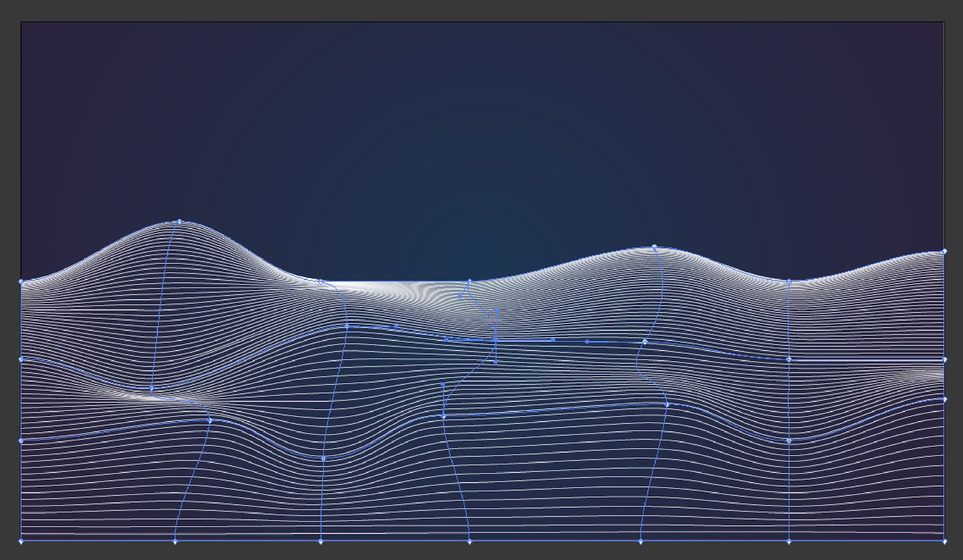Click the top-left corner anchor of the mesh
The height and width of the screenshot is (560, 963).
pyautogui.click(x=21, y=281)
